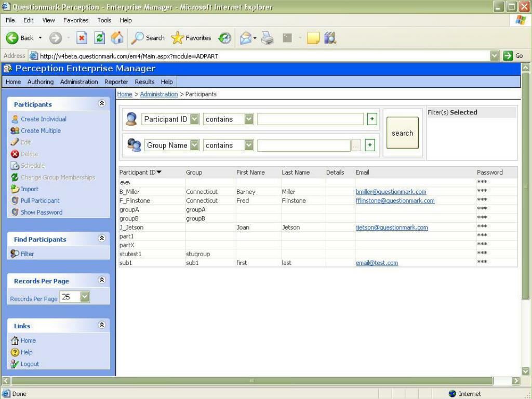The width and height of the screenshot is (532, 399).
Task: Open fflinstone@questionmark.com email link
Action: (395, 201)
